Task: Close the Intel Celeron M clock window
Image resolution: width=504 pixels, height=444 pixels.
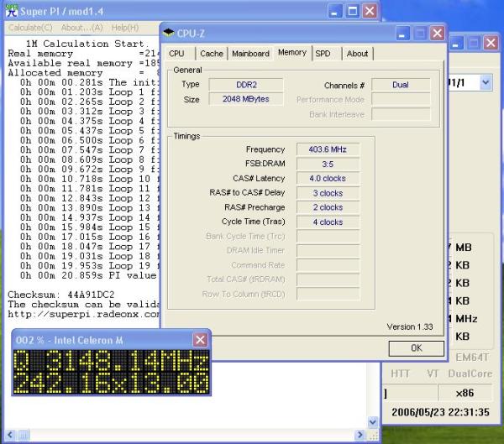Action: [200, 340]
